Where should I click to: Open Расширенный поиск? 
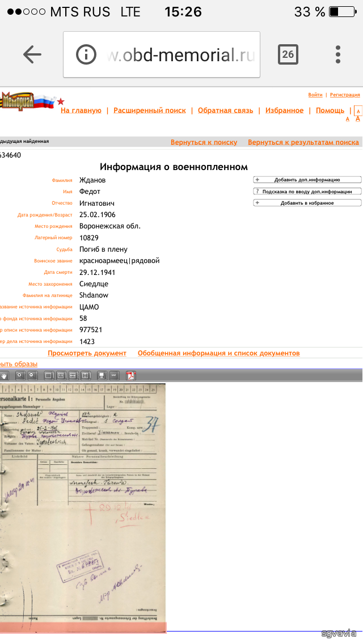tap(150, 111)
